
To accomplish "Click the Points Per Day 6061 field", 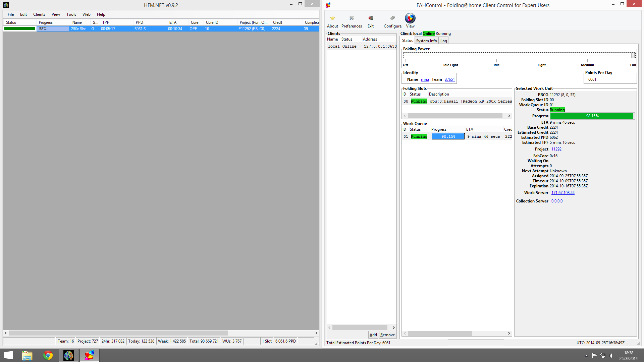I will click(x=610, y=79).
